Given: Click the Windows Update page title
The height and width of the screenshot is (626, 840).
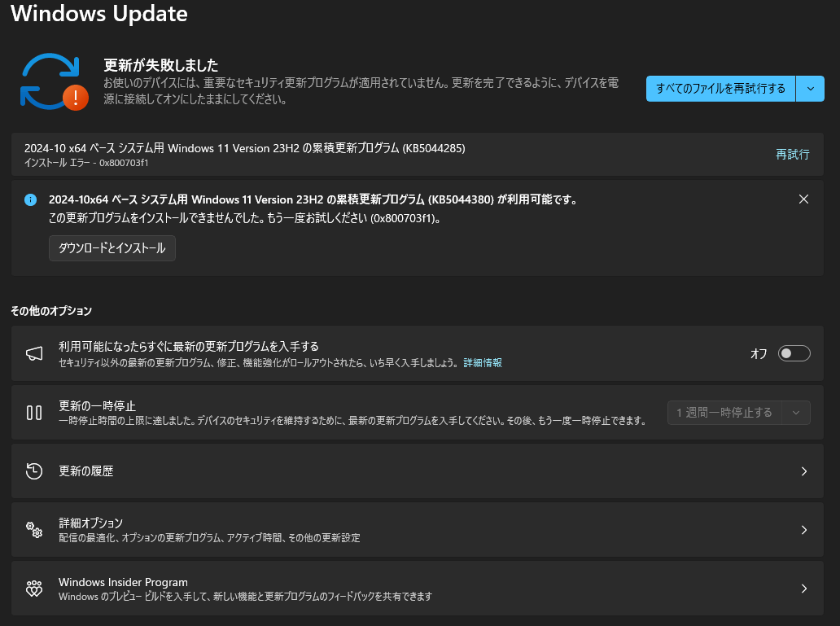Looking at the screenshot, I should click(x=99, y=13).
